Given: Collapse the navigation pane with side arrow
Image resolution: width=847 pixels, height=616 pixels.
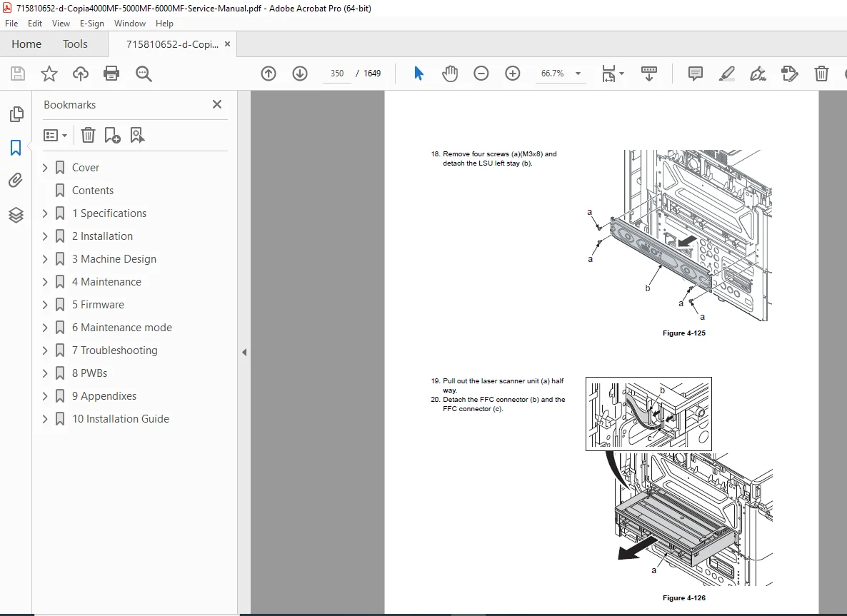Looking at the screenshot, I should coord(244,352).
